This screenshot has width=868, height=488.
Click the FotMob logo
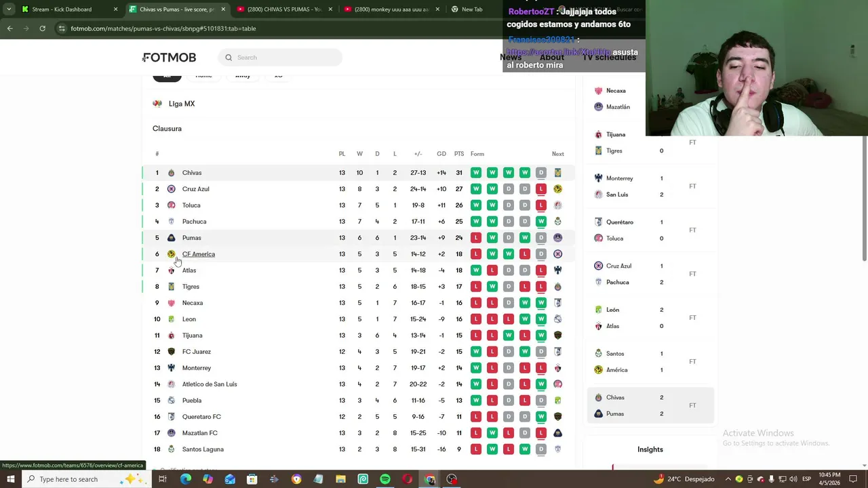[170, 58]
